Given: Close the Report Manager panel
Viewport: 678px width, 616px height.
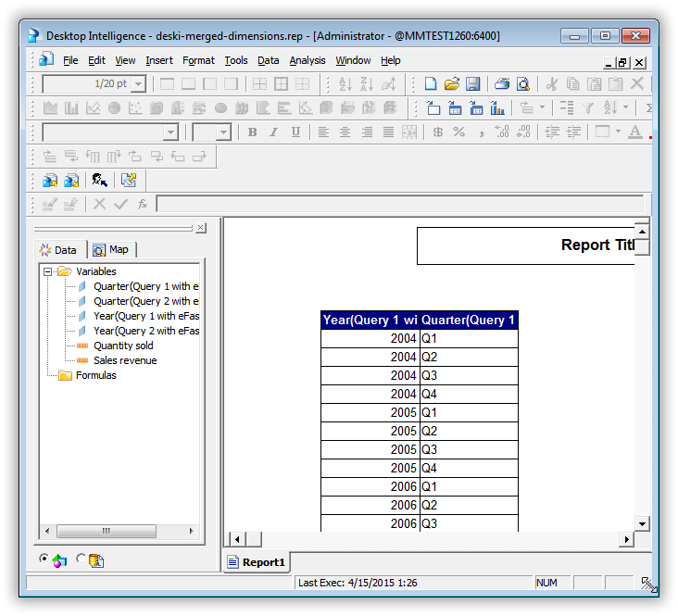Looking at the screenshot, I should click(201, 228).
